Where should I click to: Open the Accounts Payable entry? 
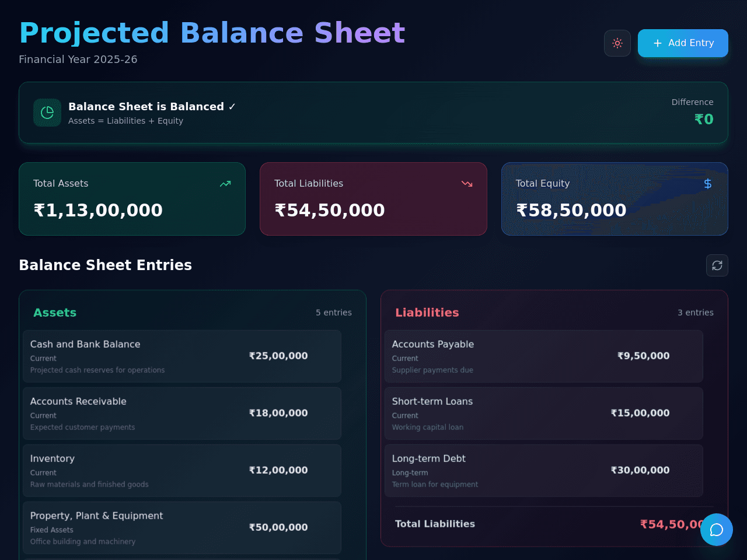coord(544,356)
